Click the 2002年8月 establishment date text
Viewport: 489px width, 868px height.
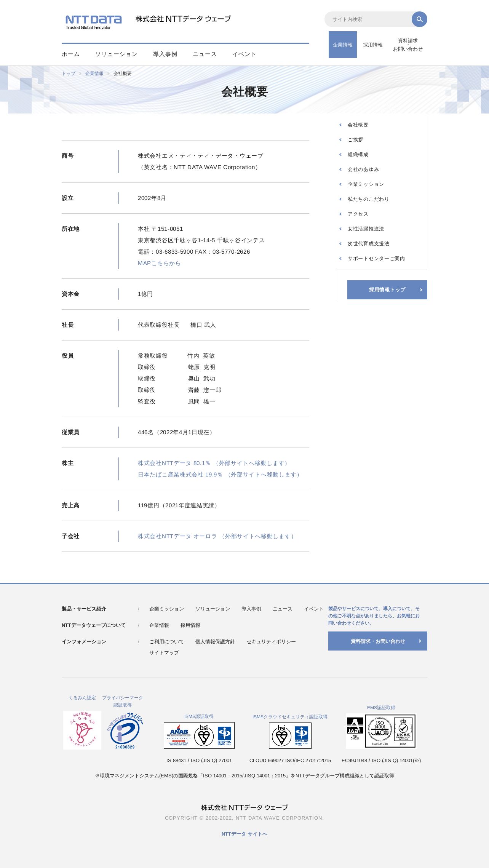click(x=152, y=198)
